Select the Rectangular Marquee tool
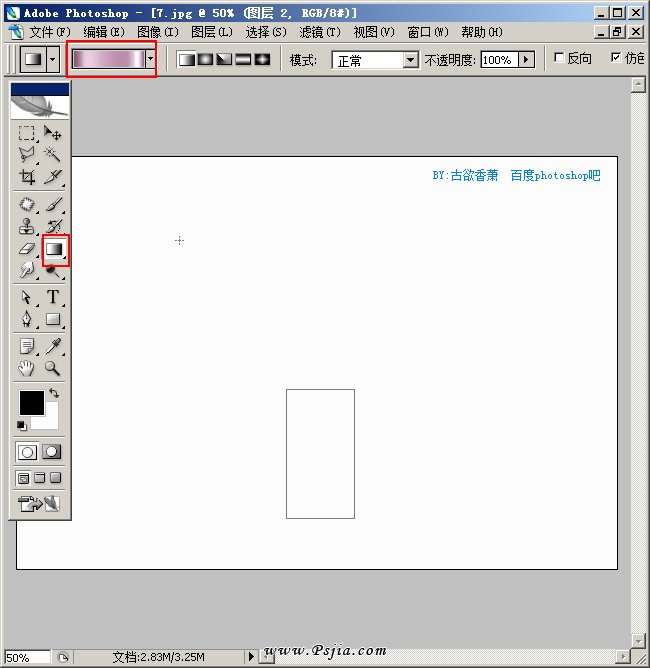 coord(26,133)
